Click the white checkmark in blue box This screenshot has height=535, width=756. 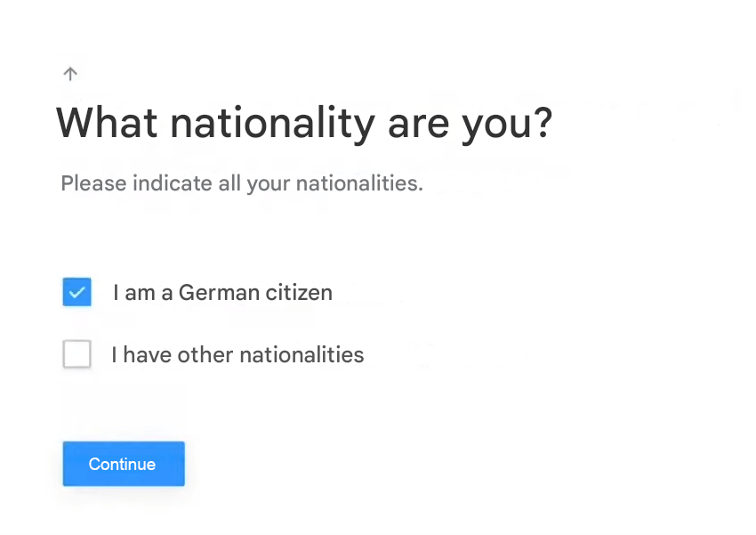click(x=77, y=292)
